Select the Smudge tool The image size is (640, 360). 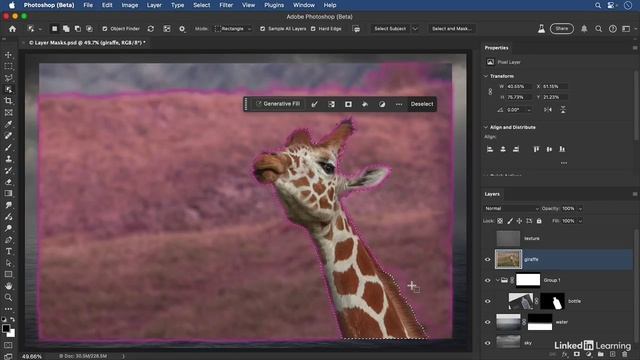(8, 205)
